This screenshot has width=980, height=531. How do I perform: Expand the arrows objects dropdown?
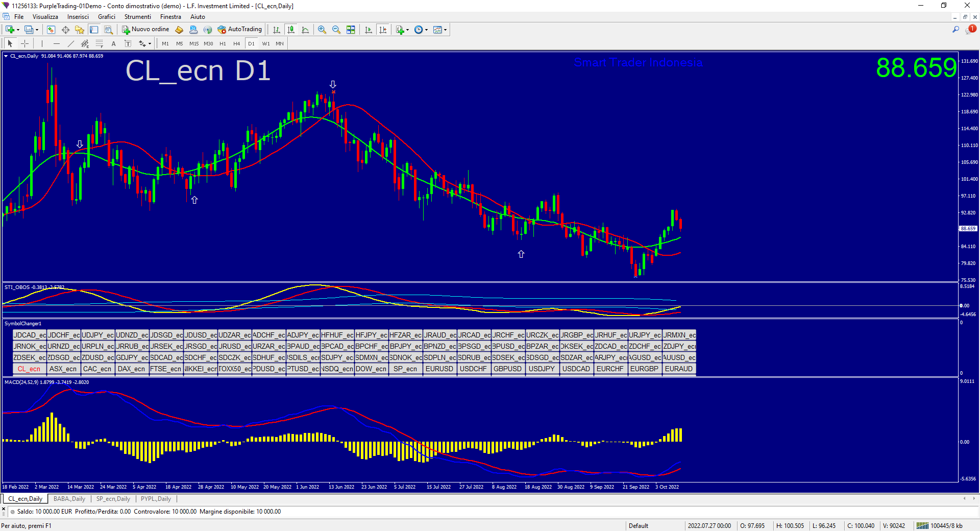tap(150, 43)
